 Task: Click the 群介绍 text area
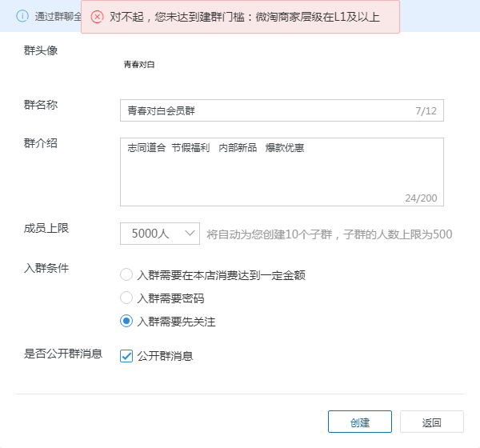282,172
